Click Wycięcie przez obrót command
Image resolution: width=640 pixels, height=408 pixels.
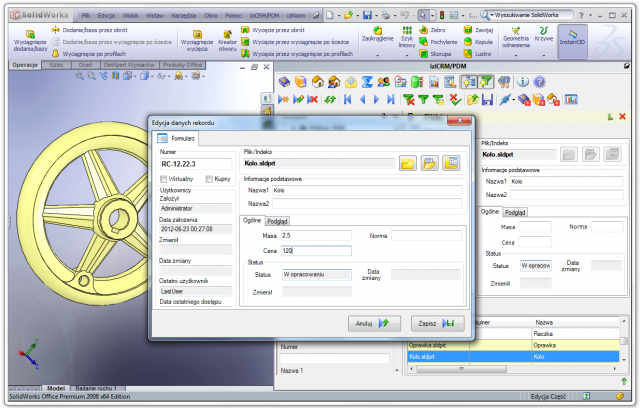[273, 30]
